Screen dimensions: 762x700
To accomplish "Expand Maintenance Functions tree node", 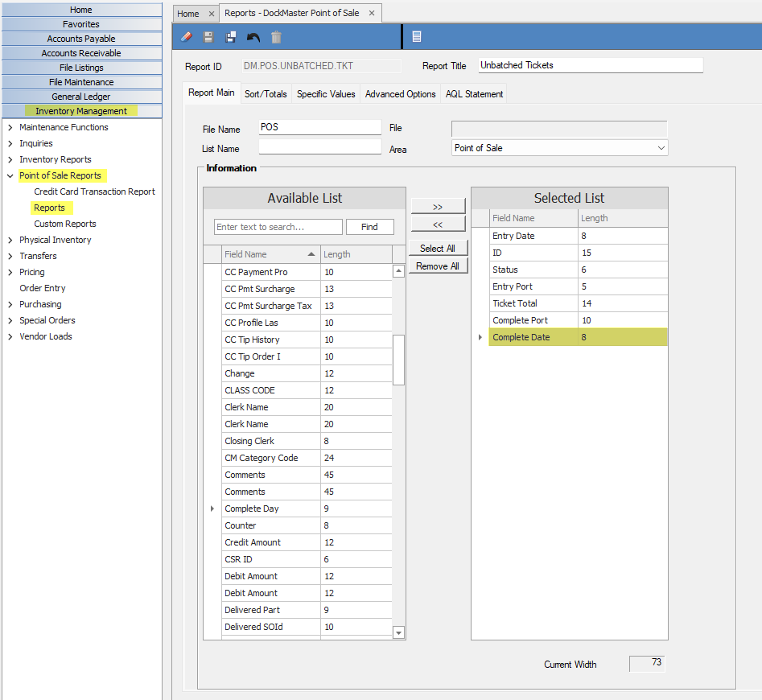I will (x=10, y=127).
